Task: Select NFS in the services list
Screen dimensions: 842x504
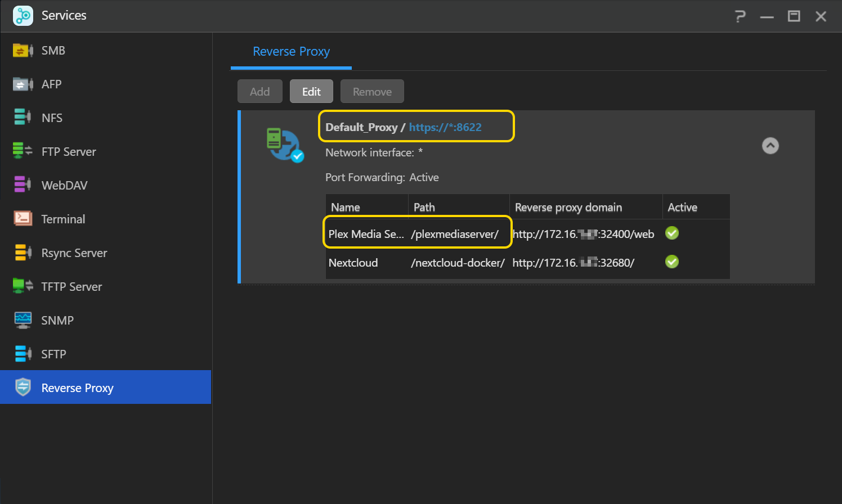Action: point(106,118)
